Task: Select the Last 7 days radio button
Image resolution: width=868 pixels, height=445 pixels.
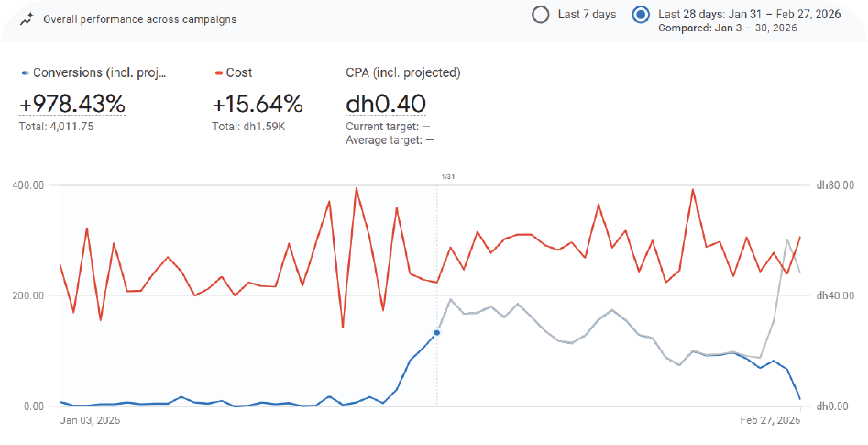Action: [541, 14]
